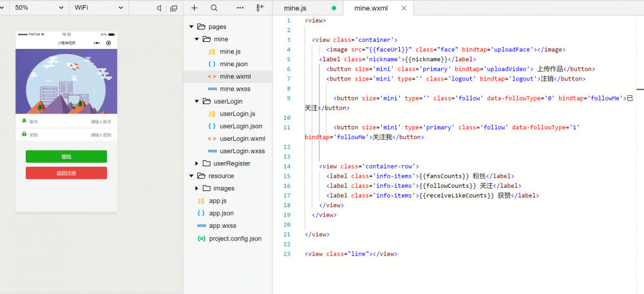Open the WiFi network dropdown
Screen dimensions: 644x294
tap(97, 8)
